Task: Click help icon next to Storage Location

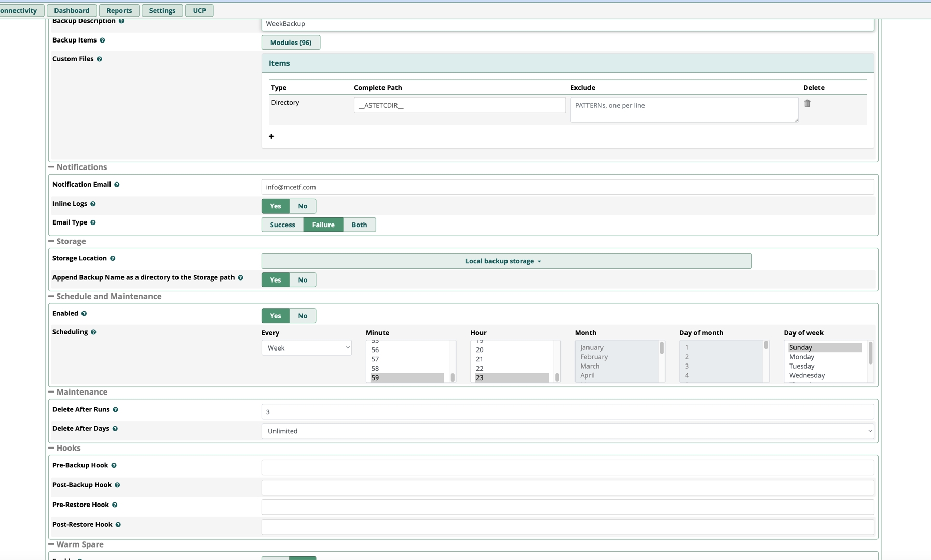Action: tap(113, 258)
